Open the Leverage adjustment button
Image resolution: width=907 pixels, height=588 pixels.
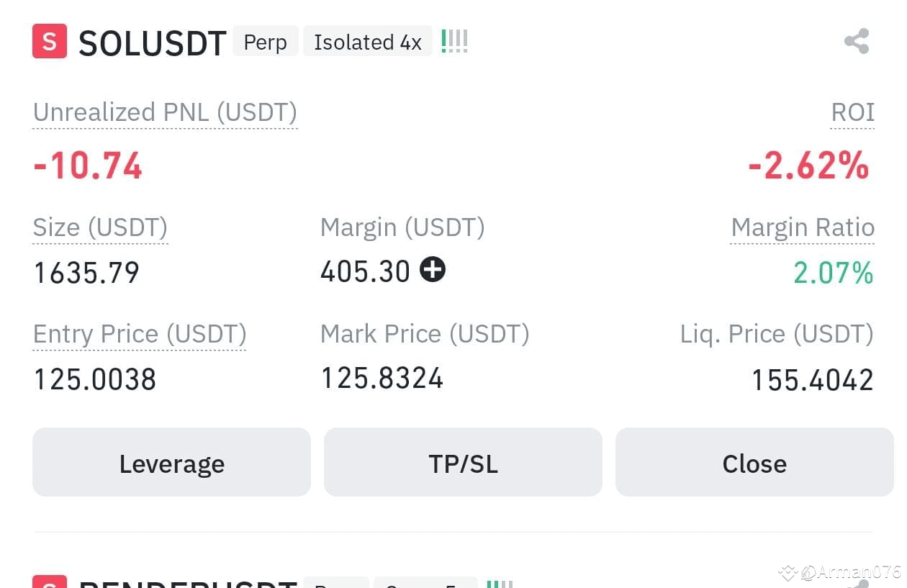(171, 462)
